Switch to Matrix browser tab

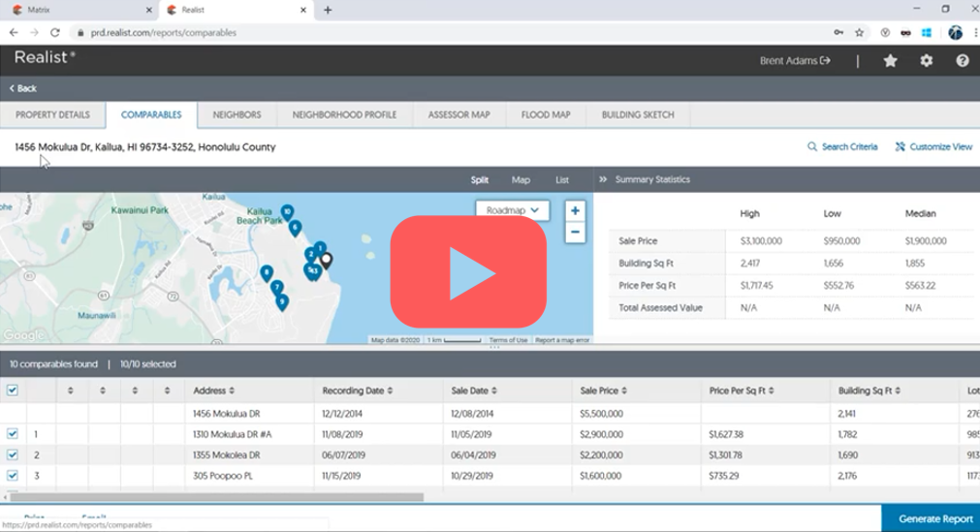[x=79, y=10]
